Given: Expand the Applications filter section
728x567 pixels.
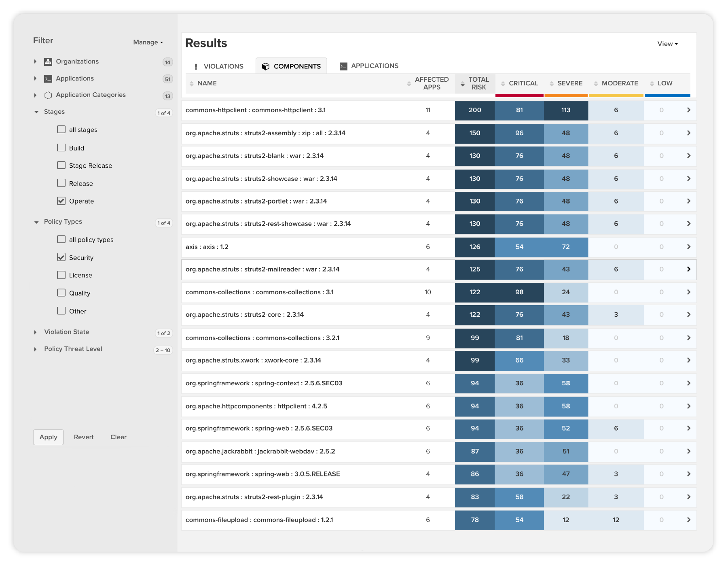Looking at the screenshot, I should pos(36,79).
